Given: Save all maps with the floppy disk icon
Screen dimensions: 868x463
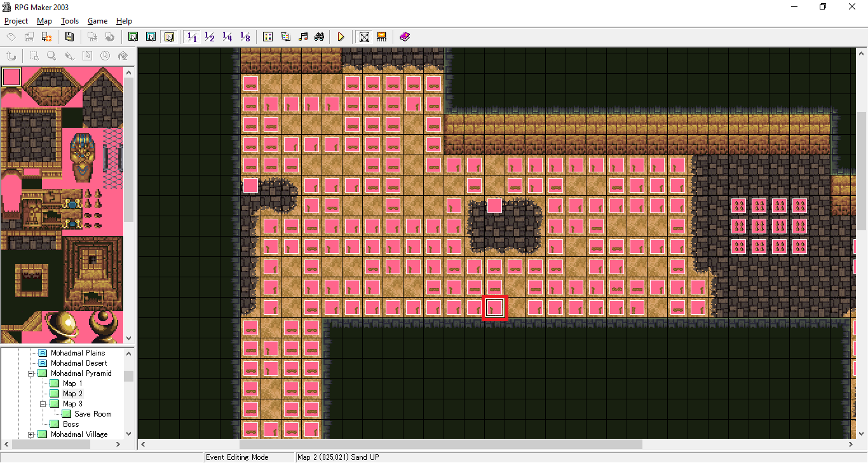Looking at the screenshot, I should click(x=69, y=37).
